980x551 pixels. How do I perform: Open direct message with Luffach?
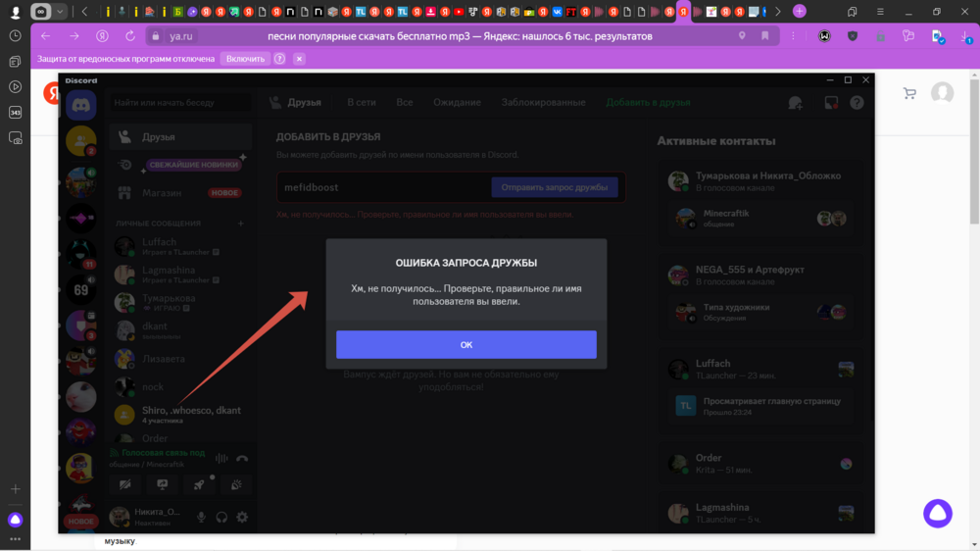(181, 246)
